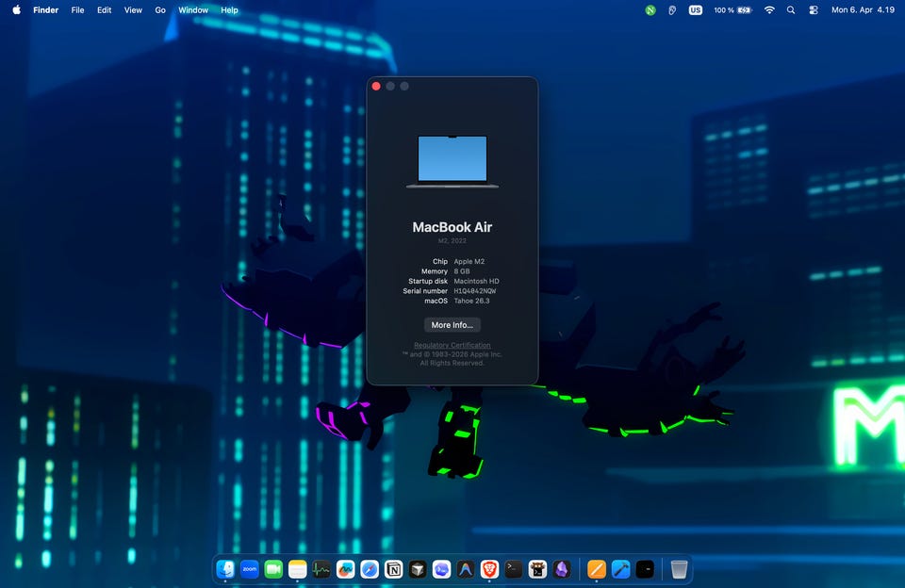Open the Regulatory Certification link
This screenshot has width=905, height=588.
point(452,345)
